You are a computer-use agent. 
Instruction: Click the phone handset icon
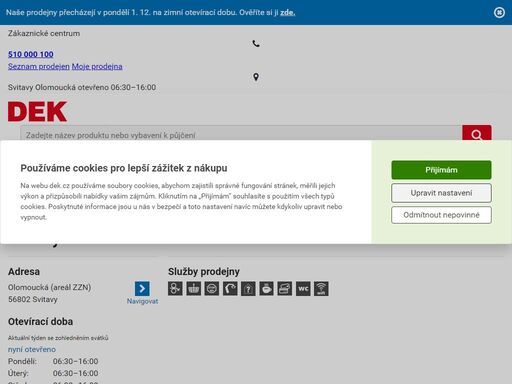256,44
